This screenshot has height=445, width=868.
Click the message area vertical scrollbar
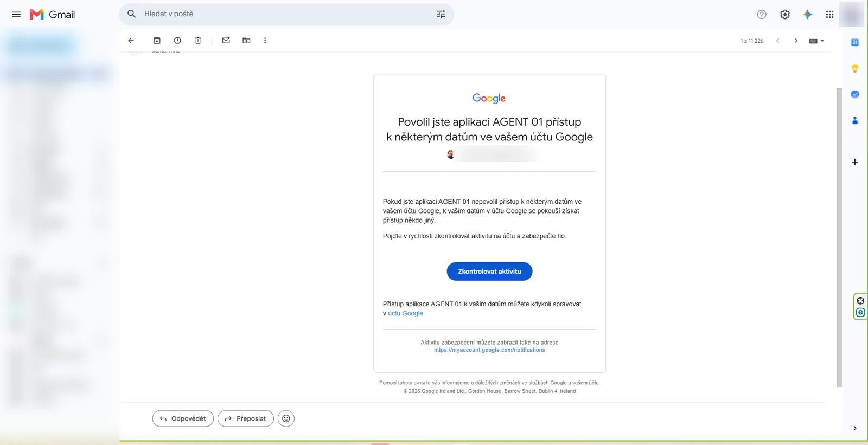click(x=839, y=237)
